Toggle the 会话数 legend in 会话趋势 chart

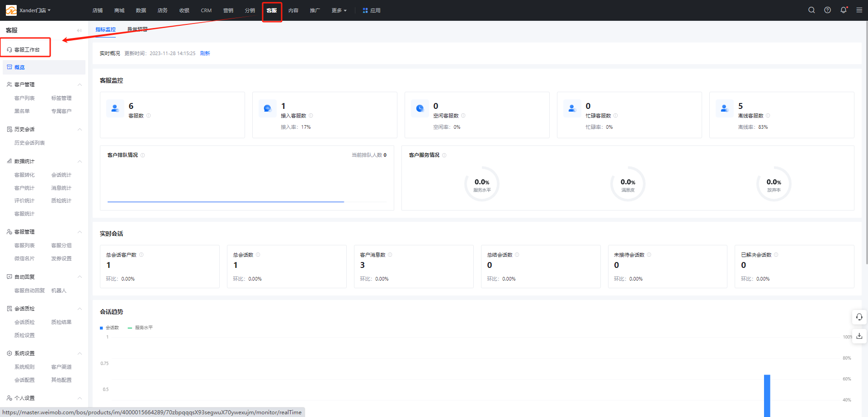click(109, 328)
